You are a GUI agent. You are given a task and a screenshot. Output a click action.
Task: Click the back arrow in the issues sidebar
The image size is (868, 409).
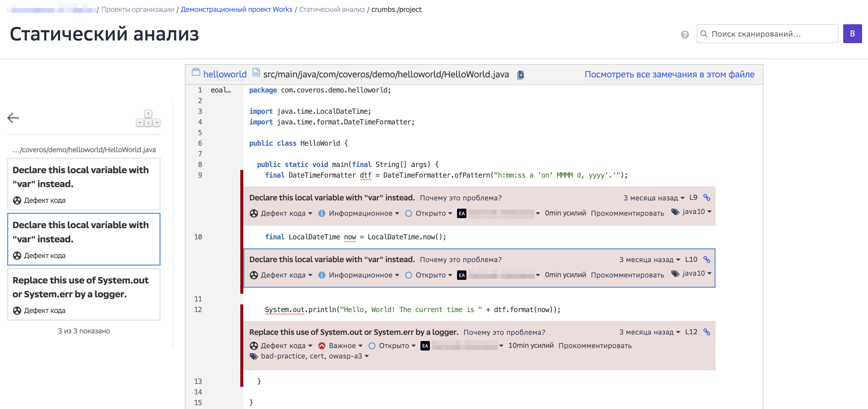pos(13,118)
